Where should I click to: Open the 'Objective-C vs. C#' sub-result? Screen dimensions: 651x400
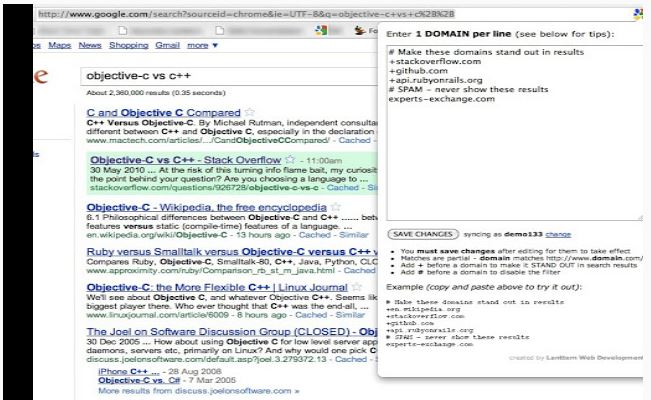tap(139, 380)
